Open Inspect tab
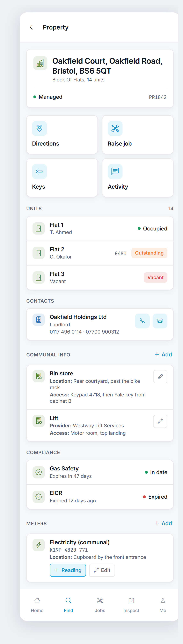183x644 pixels. pyautogui.click(x=131, y=605)
